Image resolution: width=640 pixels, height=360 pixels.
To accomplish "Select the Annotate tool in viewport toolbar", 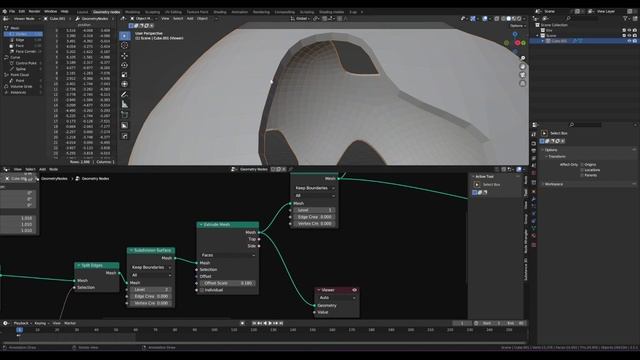I will (124, 95).
